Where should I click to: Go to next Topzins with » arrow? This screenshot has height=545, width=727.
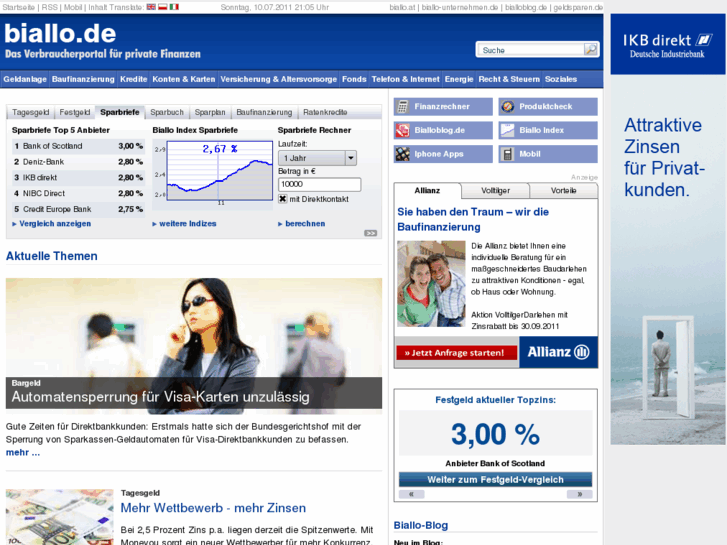(580, 494)
